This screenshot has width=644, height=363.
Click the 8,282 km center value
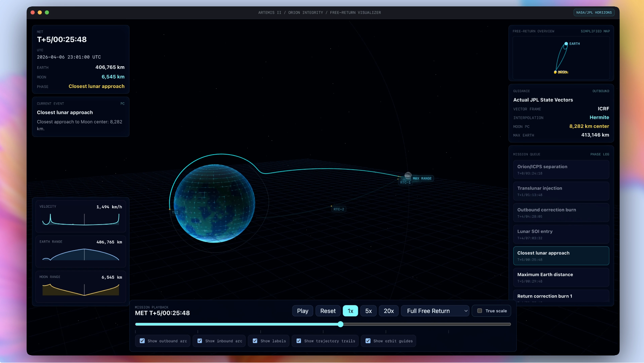pyautogui.click(x=589, y=126)
